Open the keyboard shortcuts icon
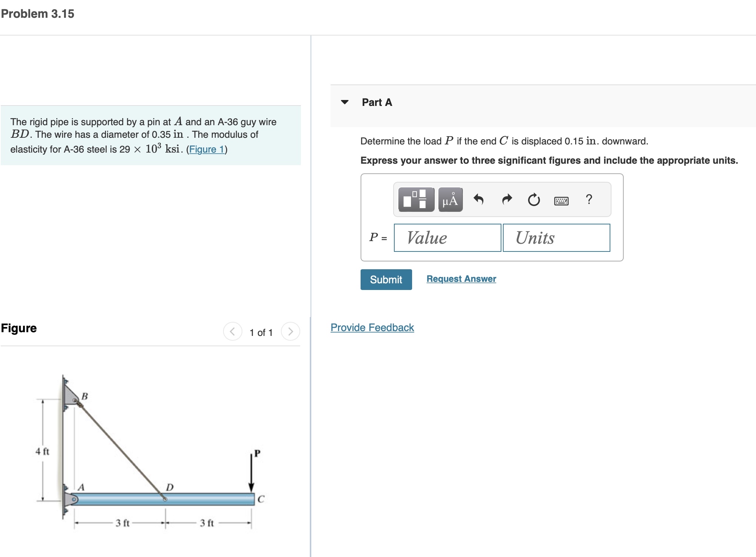Screen dimensions: 756x557 point(561,200)
